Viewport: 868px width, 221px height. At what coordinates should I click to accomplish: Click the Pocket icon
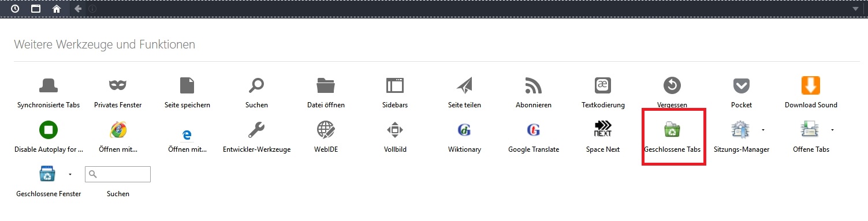[742, 86]
